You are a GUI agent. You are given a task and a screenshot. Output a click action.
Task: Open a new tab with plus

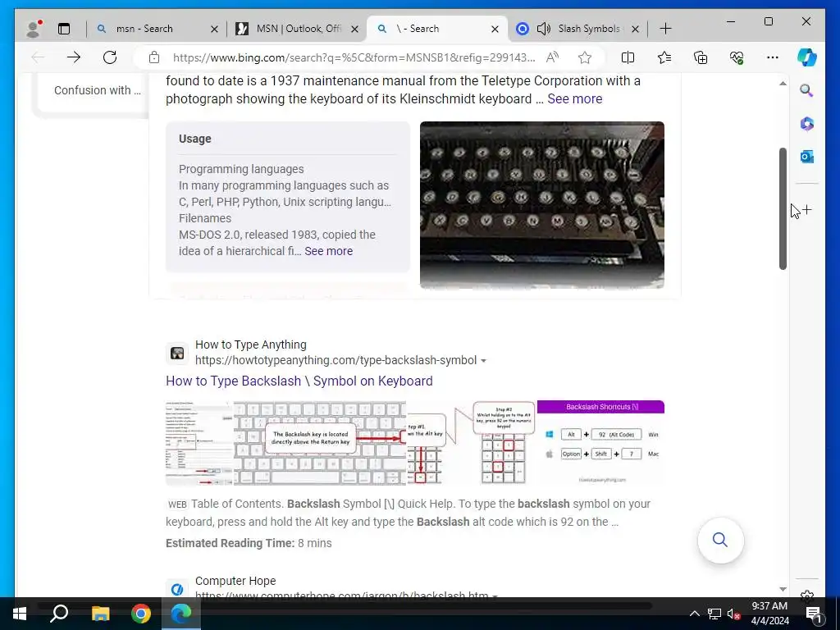click(665, 29)
